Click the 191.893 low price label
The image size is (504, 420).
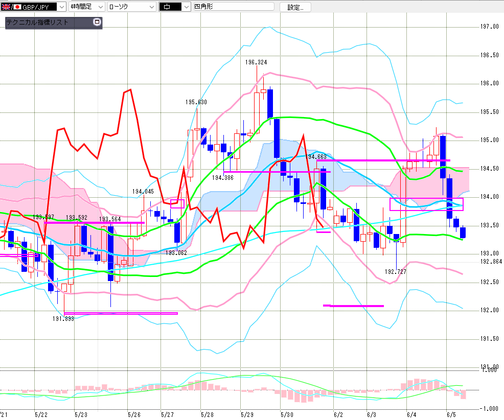click(x=63, y=319)
